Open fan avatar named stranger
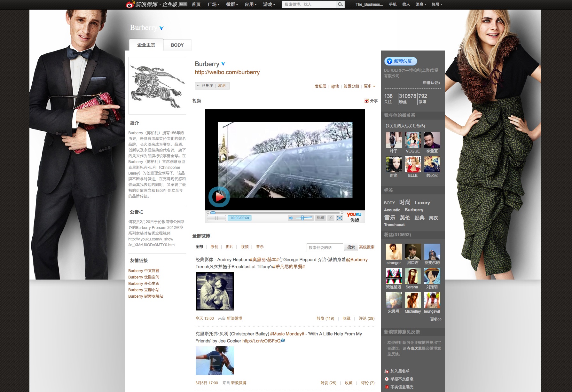 pyautogui.click(x=394, y=252)
